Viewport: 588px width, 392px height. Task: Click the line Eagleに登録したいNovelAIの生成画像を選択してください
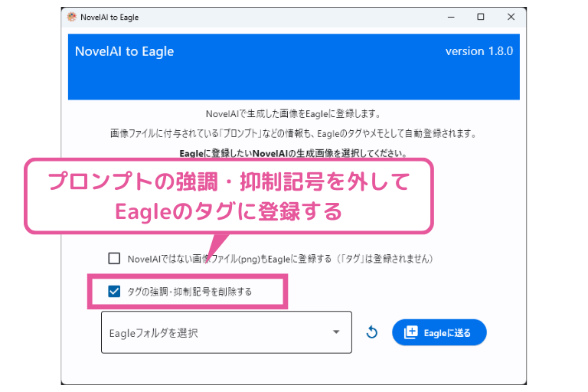(x=294, y=153)
